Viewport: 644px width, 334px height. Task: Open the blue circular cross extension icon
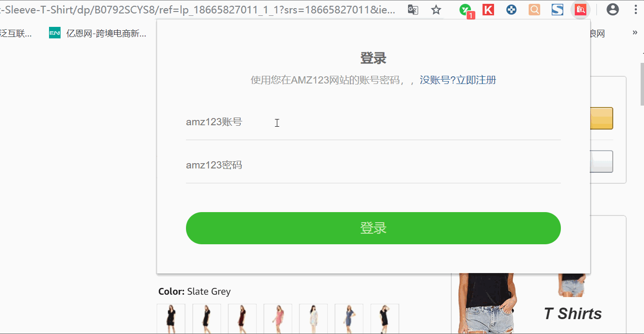tap(511, 10)
